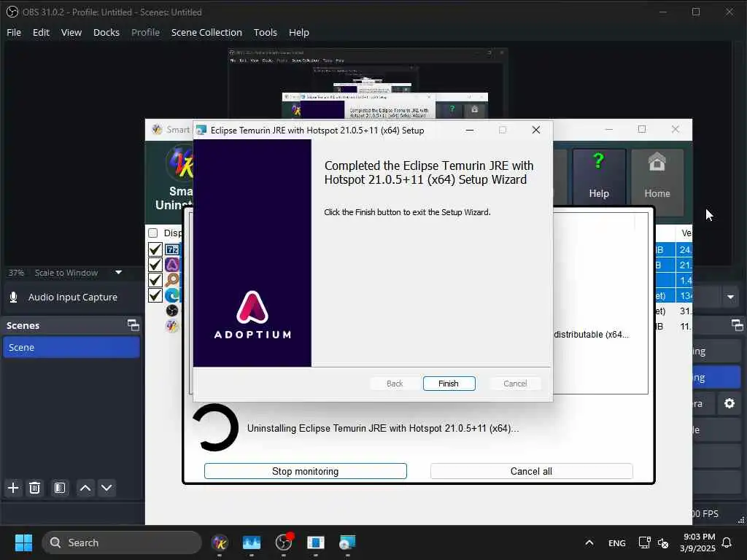Uncheck the Adoptium program row checkbox
The height and width of the screenshot is (560, 747).
[x=155, y=264]
